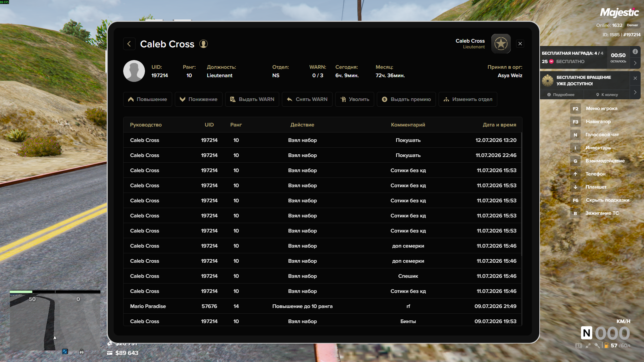Click the green health bar above minimap
This screenshot has width=644, height=362.
21,292
